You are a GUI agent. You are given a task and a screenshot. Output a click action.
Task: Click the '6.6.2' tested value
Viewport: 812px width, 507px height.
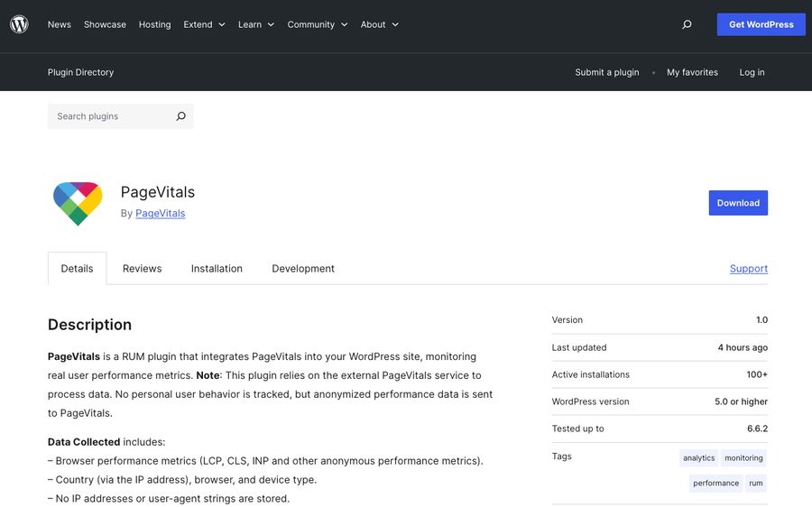coord(758,429)
